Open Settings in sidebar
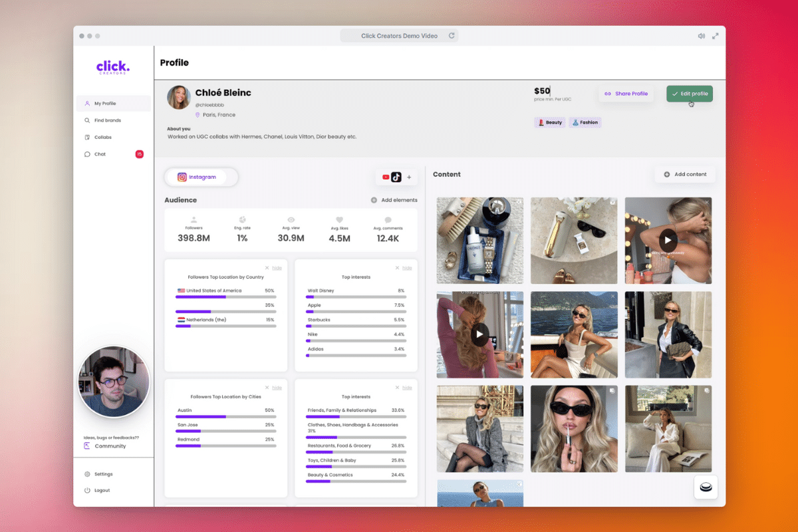798x532 pixels. point(98,474)
